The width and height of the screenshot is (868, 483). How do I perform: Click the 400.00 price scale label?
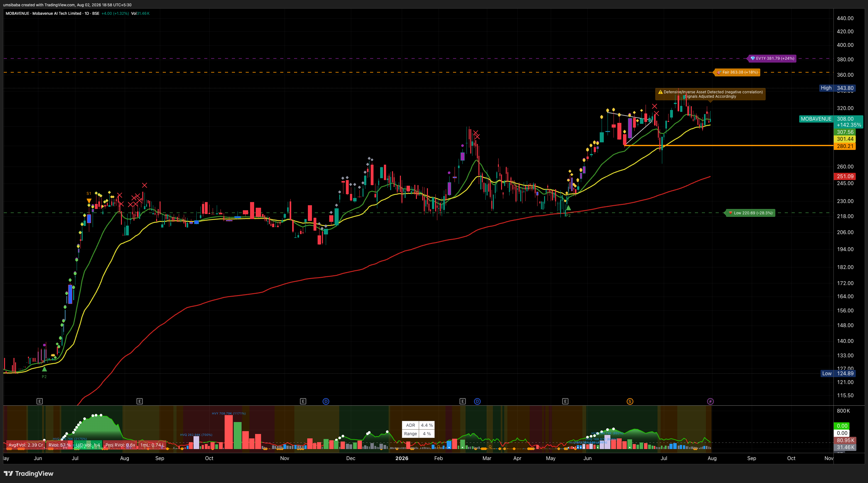845,45
